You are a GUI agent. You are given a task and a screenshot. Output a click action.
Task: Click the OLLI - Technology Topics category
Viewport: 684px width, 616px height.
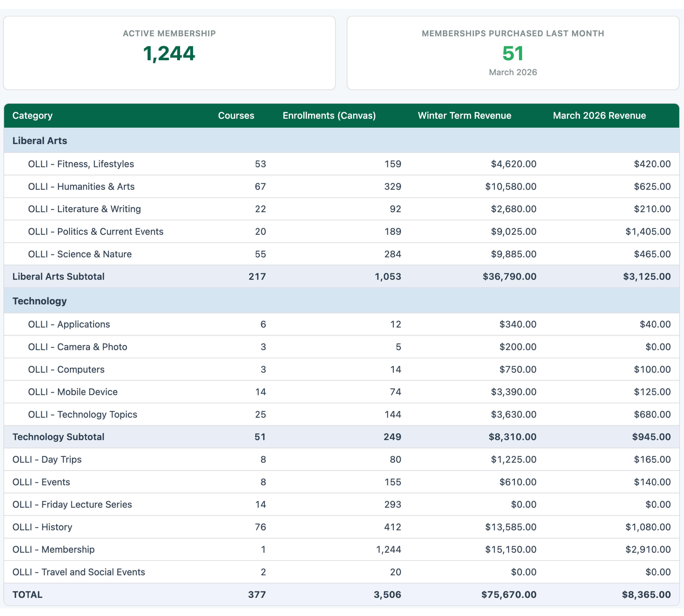pyautogui.click(x=83, y=414)
